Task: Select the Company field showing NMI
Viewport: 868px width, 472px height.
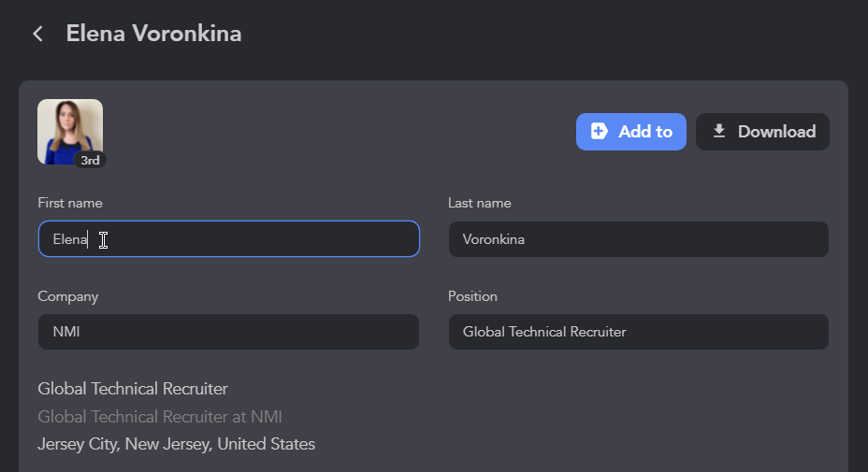Action: pos(228,332)
